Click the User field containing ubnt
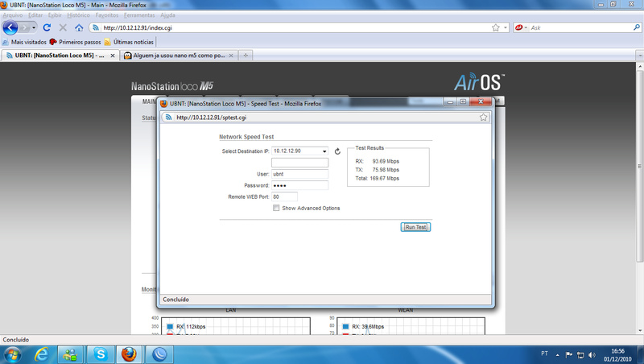The image size is (644, 364). coord(299,174)
